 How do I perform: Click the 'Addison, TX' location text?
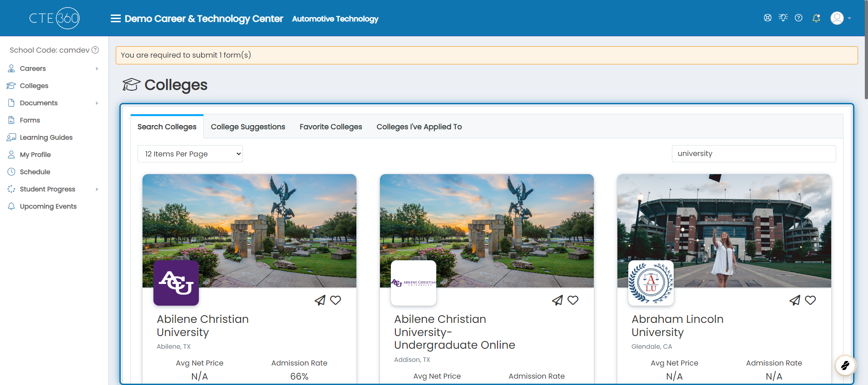click(x=412, y=360)
